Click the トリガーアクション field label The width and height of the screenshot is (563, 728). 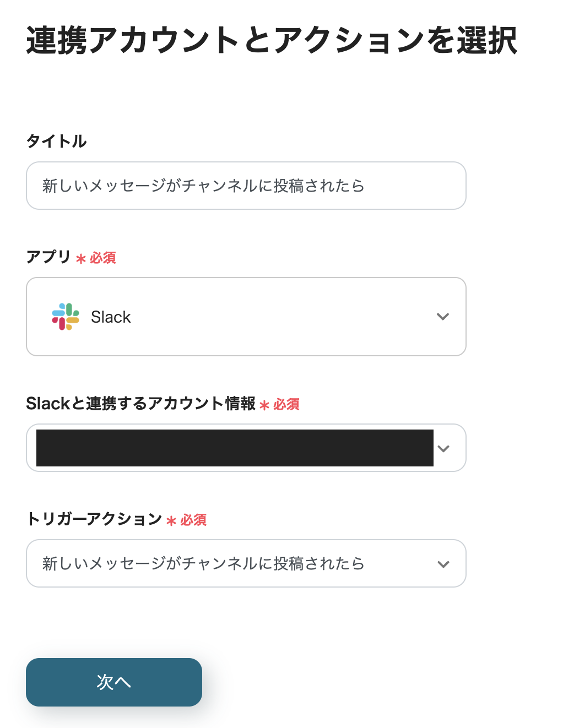point(94,519)
